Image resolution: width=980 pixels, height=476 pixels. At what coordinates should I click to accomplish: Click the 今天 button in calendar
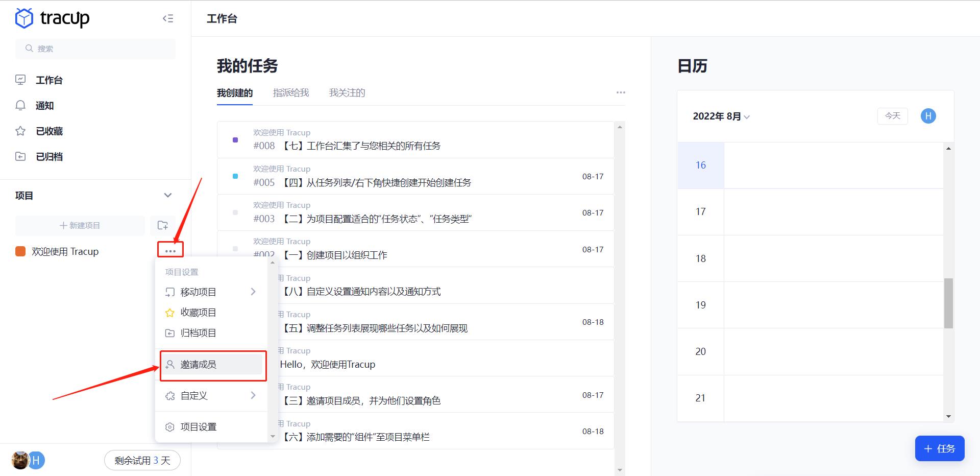point(893,116)
